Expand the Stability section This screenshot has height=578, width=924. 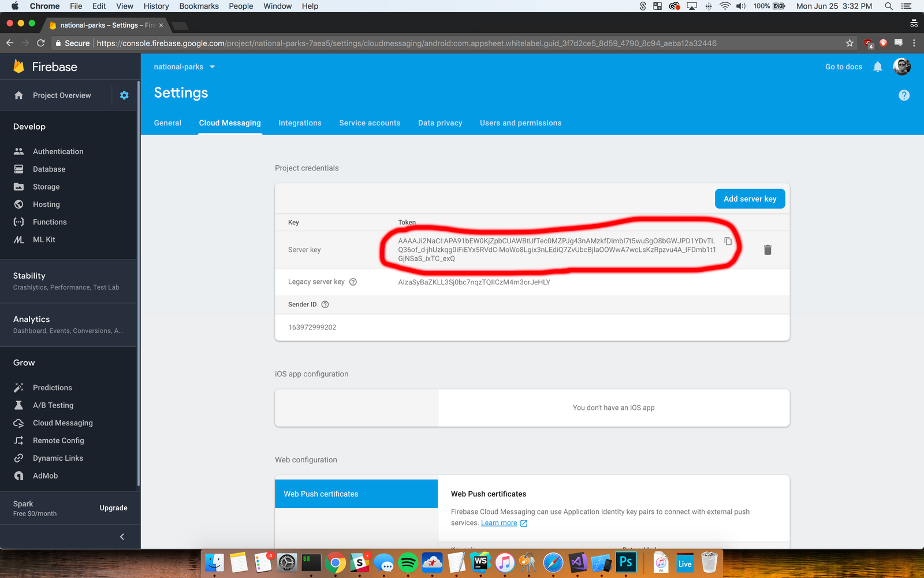point(69,281)
